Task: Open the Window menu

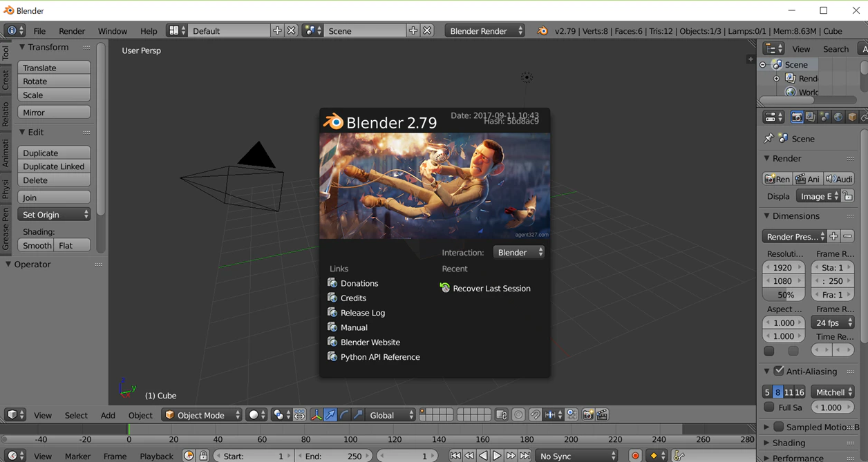Action: click(x=113, y=31)
